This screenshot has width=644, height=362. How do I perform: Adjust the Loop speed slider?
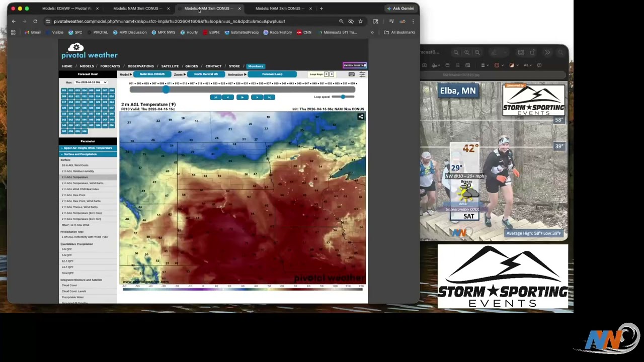pos(343,97)
